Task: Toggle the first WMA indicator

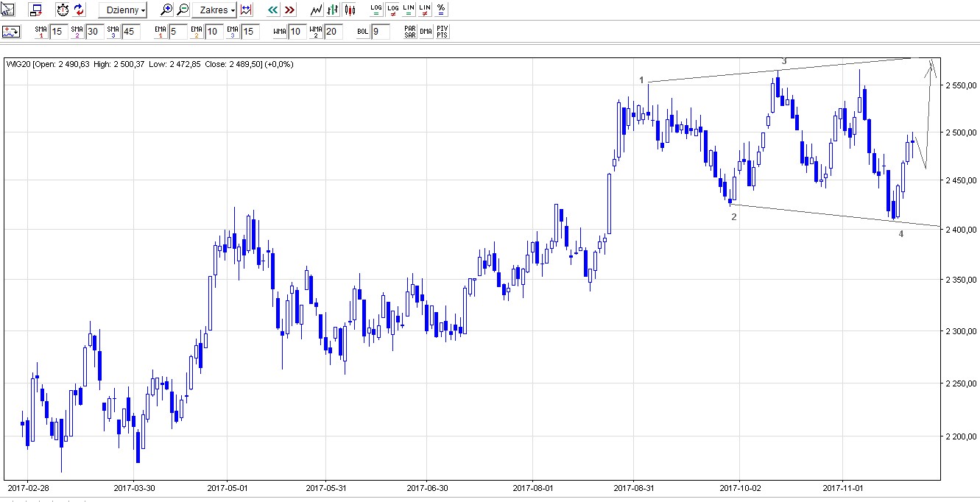Action: tap(279, 32)
